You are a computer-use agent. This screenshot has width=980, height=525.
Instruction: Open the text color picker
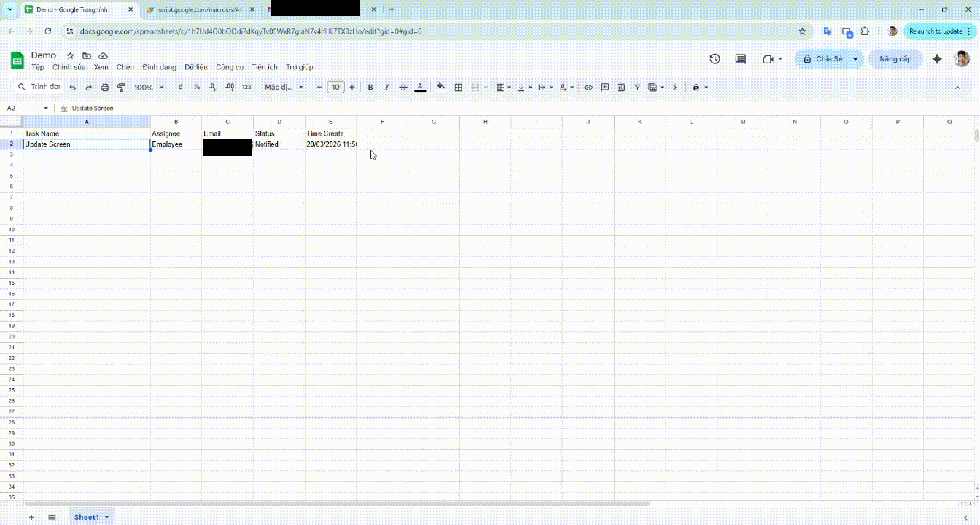(420, 87)
